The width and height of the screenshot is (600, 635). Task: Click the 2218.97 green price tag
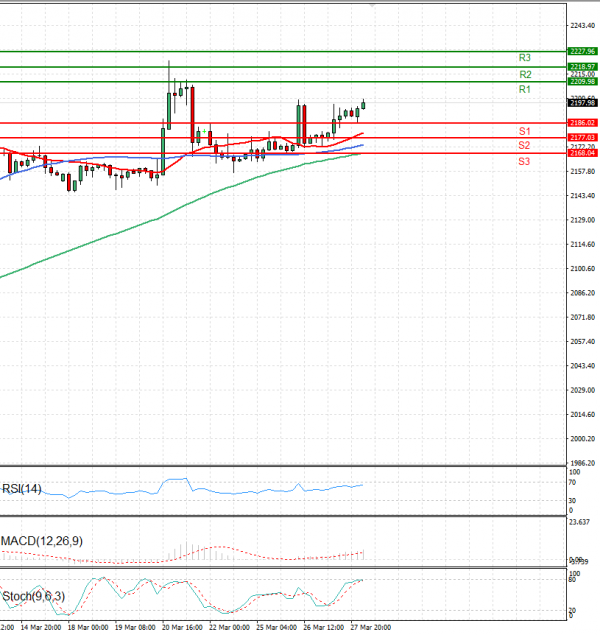pos(582,66)
